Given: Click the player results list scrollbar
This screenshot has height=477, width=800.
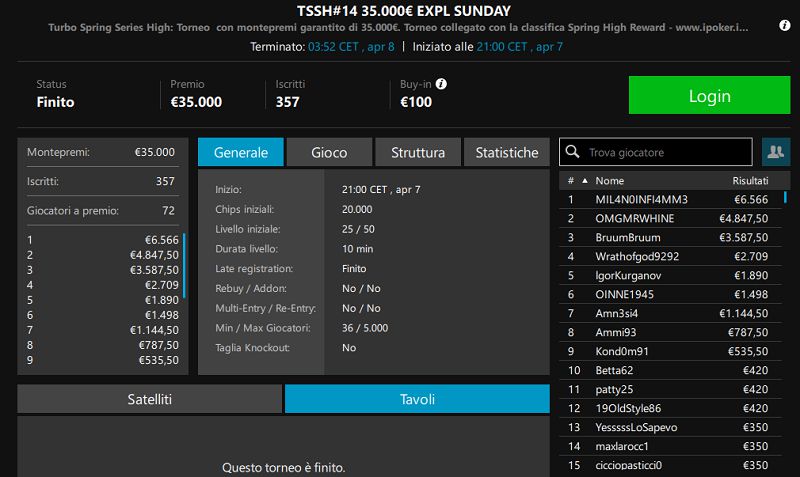Looking at the screenshot, I should point(784,198).
